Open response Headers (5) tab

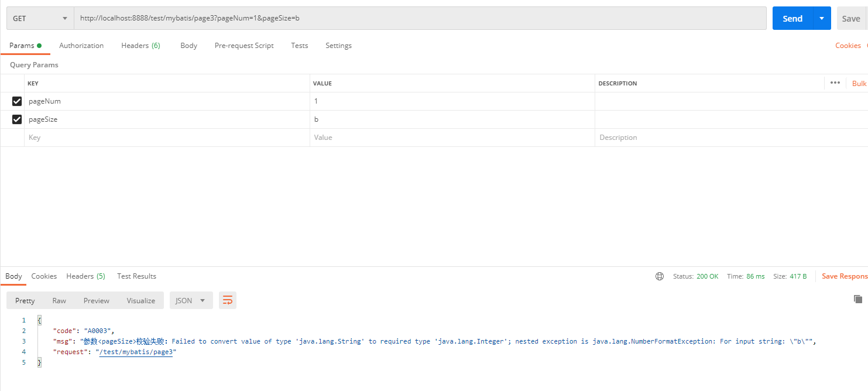click(85, 276)
